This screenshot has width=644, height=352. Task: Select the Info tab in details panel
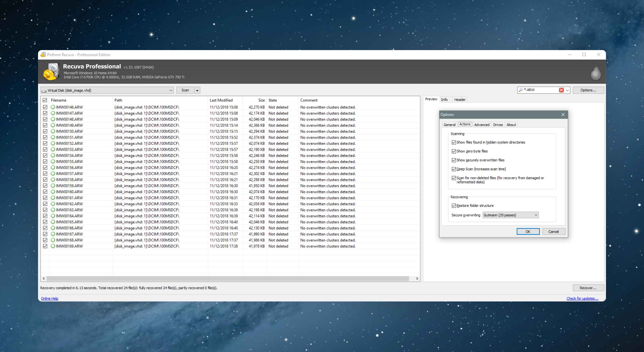tap(444, 99)
